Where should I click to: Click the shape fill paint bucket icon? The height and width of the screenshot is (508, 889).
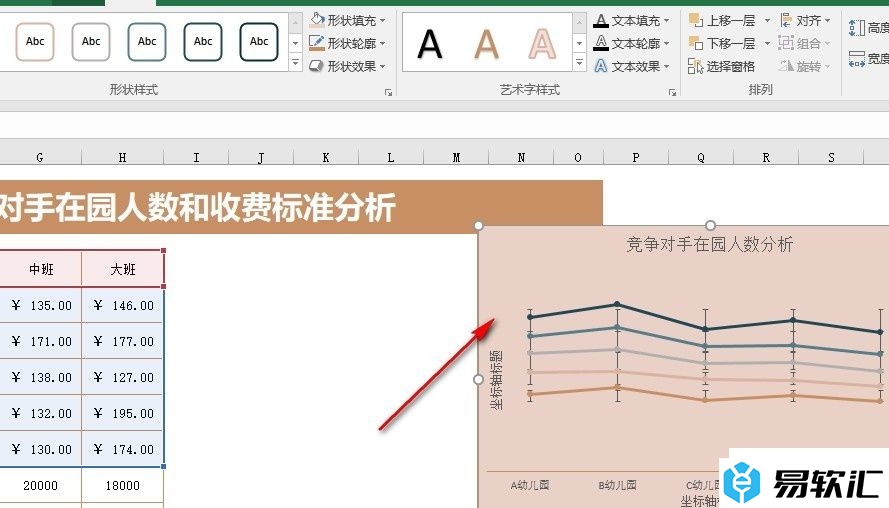click(317, 20)
